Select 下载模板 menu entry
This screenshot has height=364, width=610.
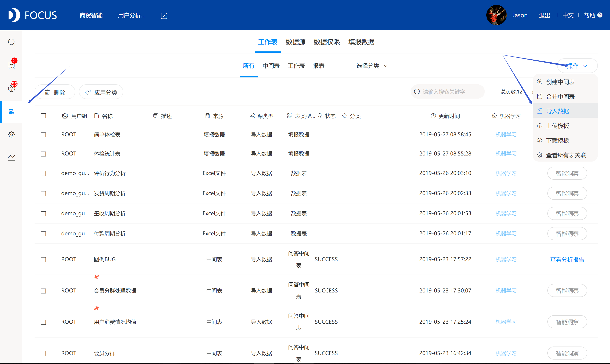tap(565, 140)
